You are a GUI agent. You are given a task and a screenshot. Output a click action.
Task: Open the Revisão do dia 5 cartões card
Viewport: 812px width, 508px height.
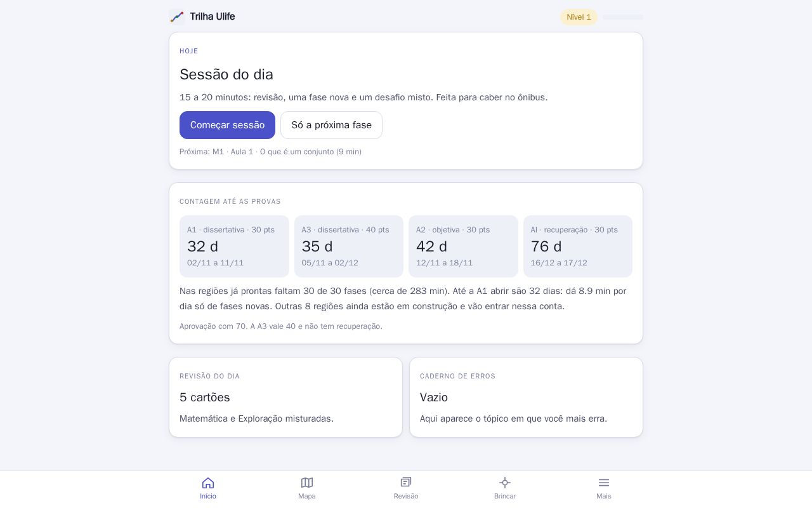[285, 397]
